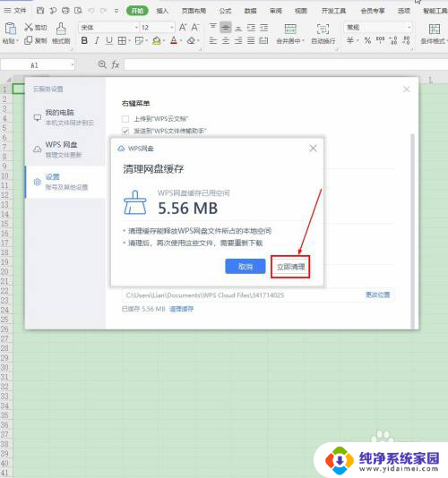Viewport: 448px width, 478px height.
Task: Click the cell borders icon
Action: point(122,40)
